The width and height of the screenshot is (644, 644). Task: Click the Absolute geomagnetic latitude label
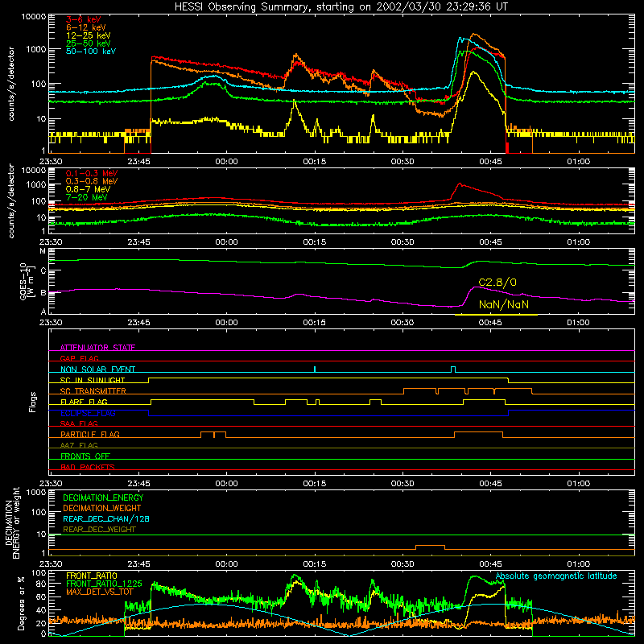click(556, 576)
